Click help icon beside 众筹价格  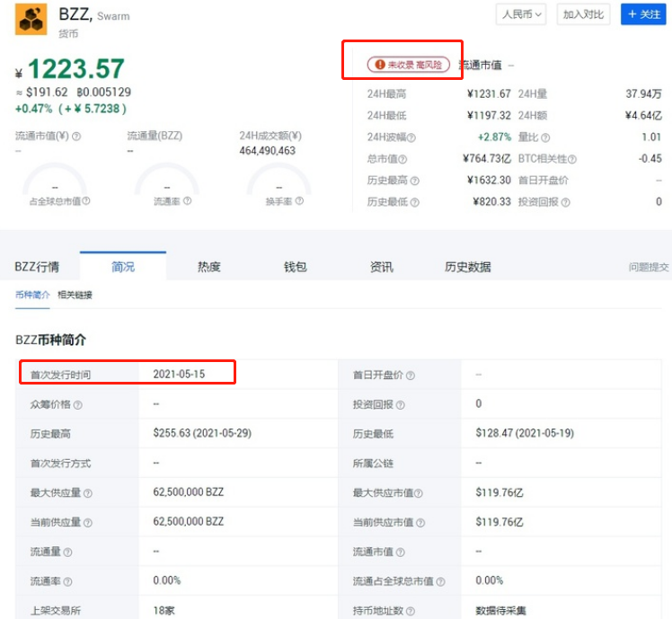[77, 405]
